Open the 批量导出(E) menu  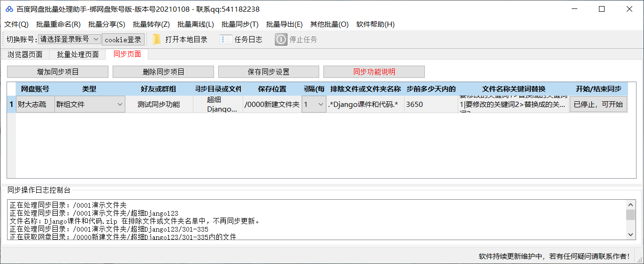click(x=284, y=24)
